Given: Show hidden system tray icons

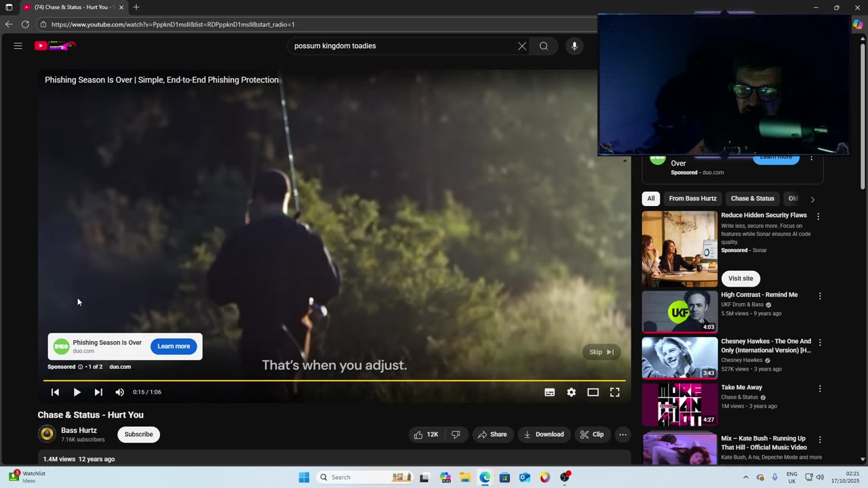Looking at the screenshot, I should tap(745, 477).
